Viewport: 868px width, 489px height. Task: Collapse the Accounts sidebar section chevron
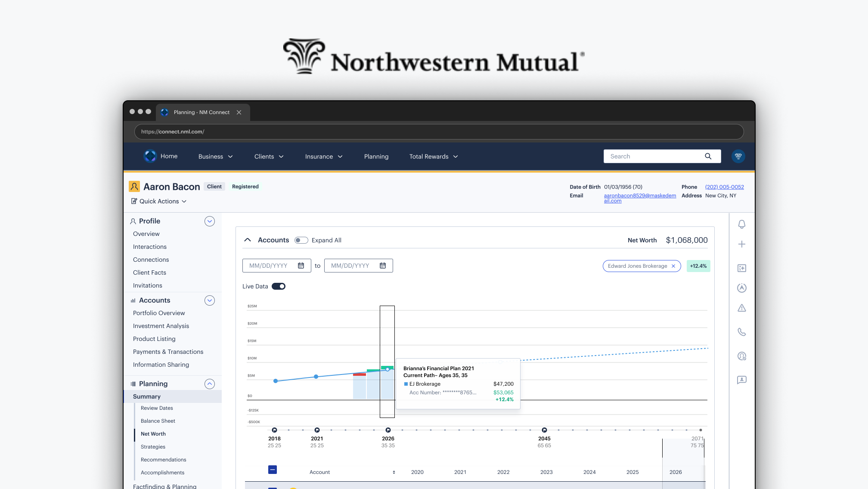click(x=210, y=300)
